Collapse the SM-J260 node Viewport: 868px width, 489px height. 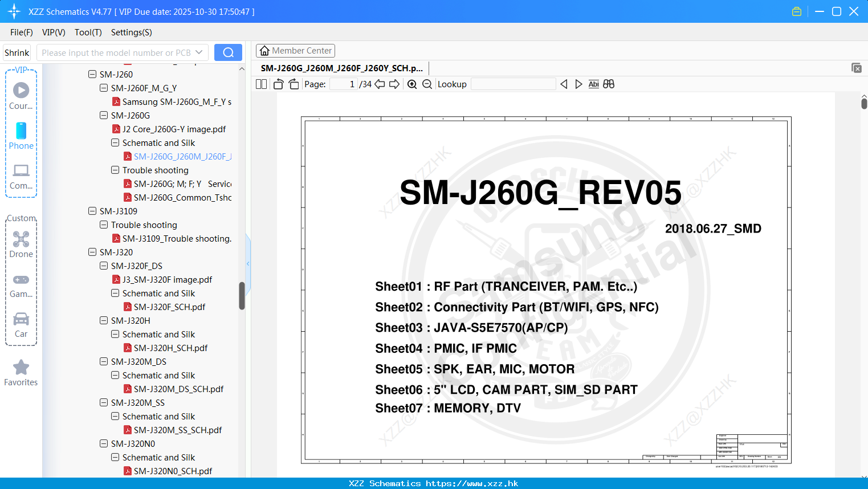tap(92, 74)
